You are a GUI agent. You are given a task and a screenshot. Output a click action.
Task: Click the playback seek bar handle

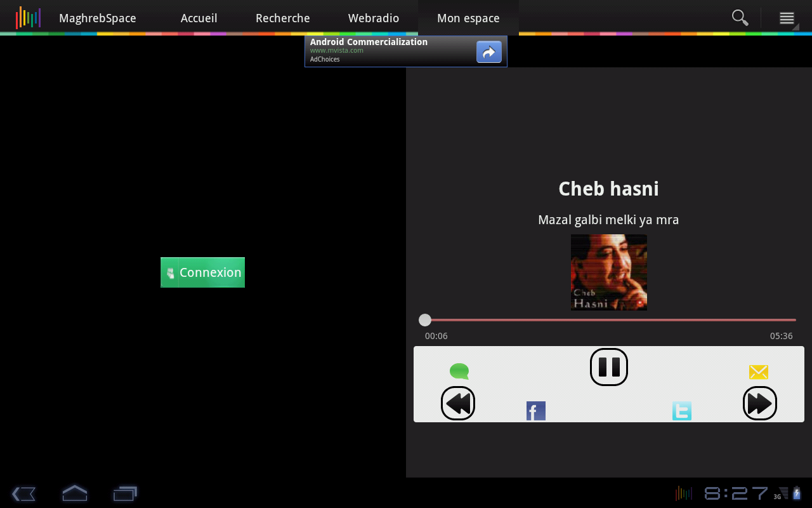pyautogui.click(x=425, y=320)
